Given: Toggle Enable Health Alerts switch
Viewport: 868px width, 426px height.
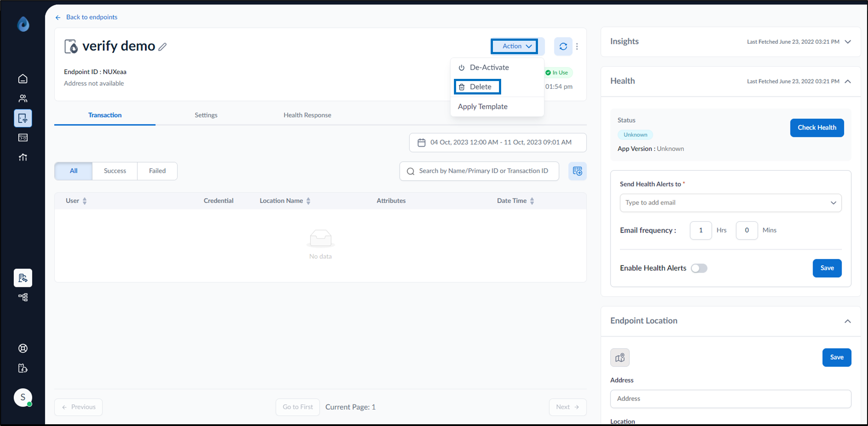Looking at the screenshot, I should (699, 268).
